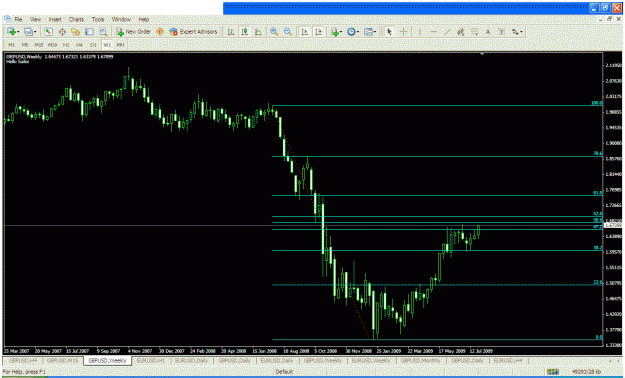Click the connection status bars icon

point(552,372)
